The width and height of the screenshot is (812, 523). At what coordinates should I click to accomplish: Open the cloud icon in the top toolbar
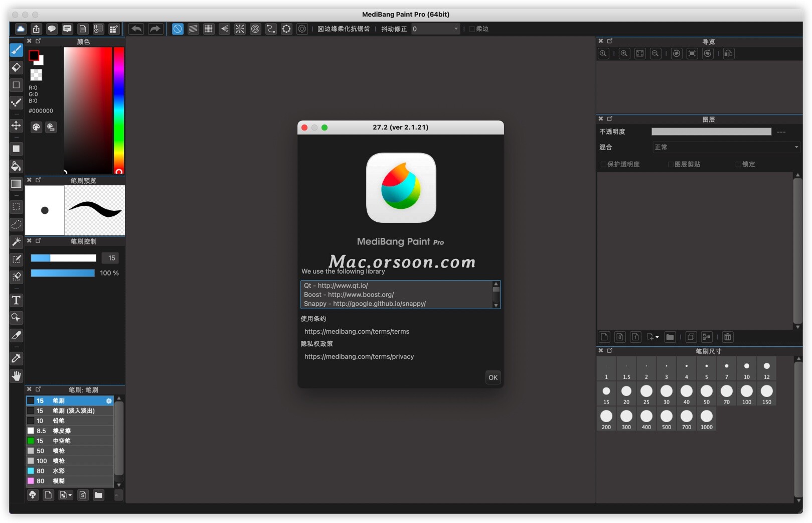[x=21, y=29]
